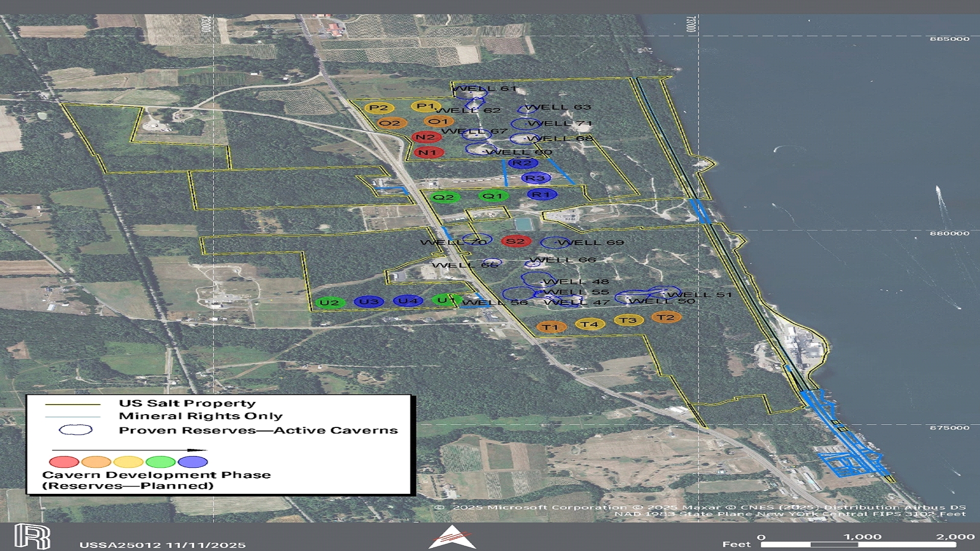Click the yellow P2 cavern marker
980x551 pixels.
pos(379,108)
